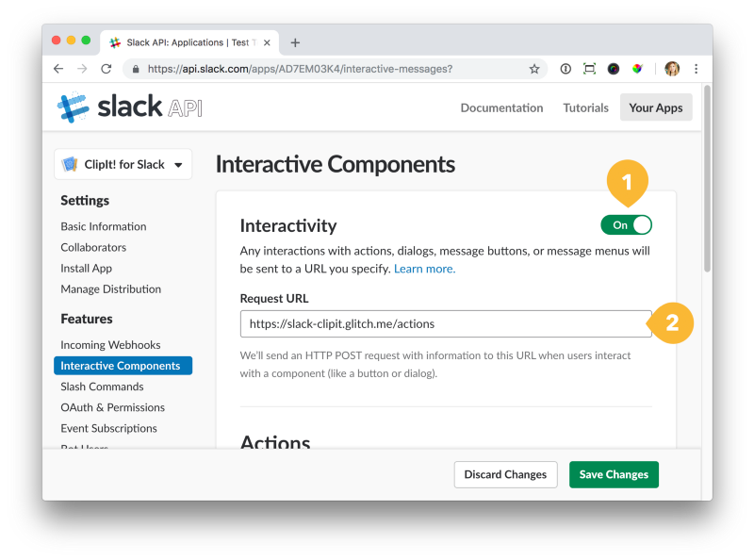Click the Slack API logo
This screenshot has height=560, width=754.
coord(129,107)
